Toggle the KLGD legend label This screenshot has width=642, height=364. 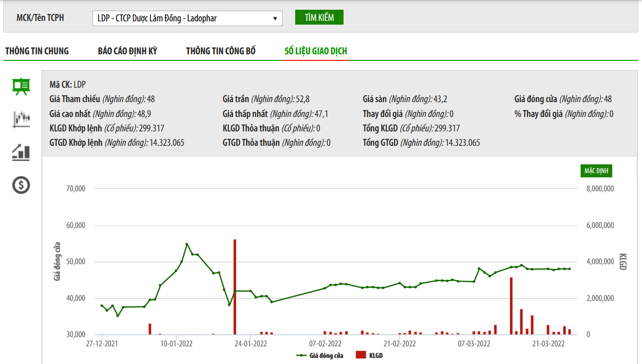tap(376, 356)
